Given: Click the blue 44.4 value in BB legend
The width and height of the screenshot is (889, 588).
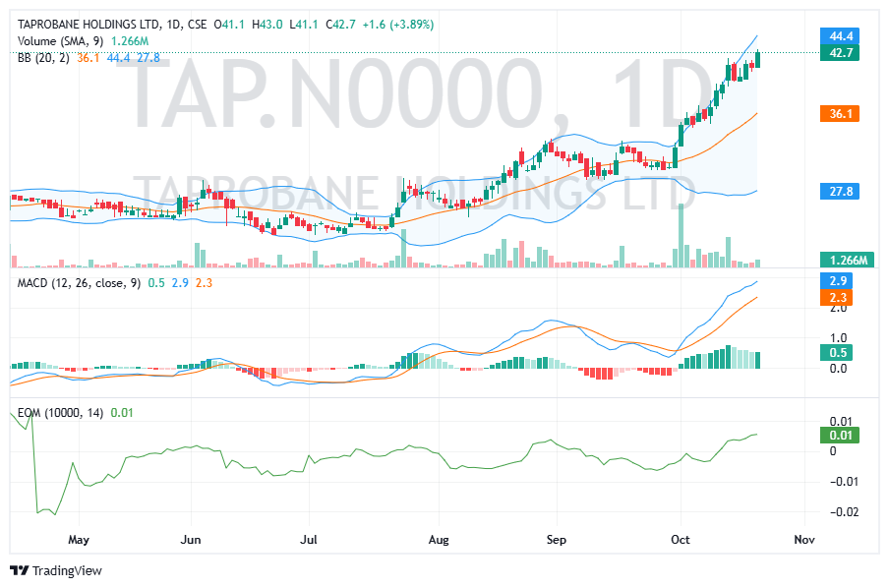Looking at the screenshot, I should [x=118, y=58].
